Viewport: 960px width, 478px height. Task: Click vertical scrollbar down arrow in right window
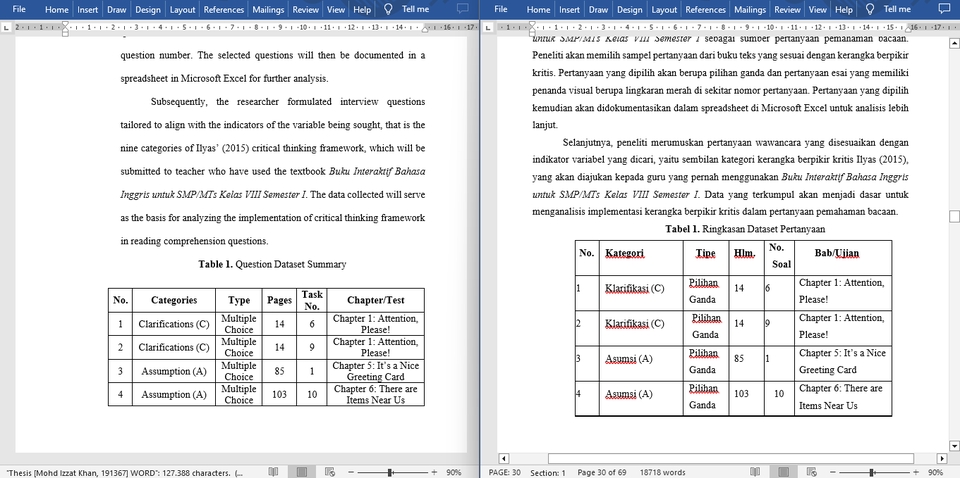click(954, 445)
